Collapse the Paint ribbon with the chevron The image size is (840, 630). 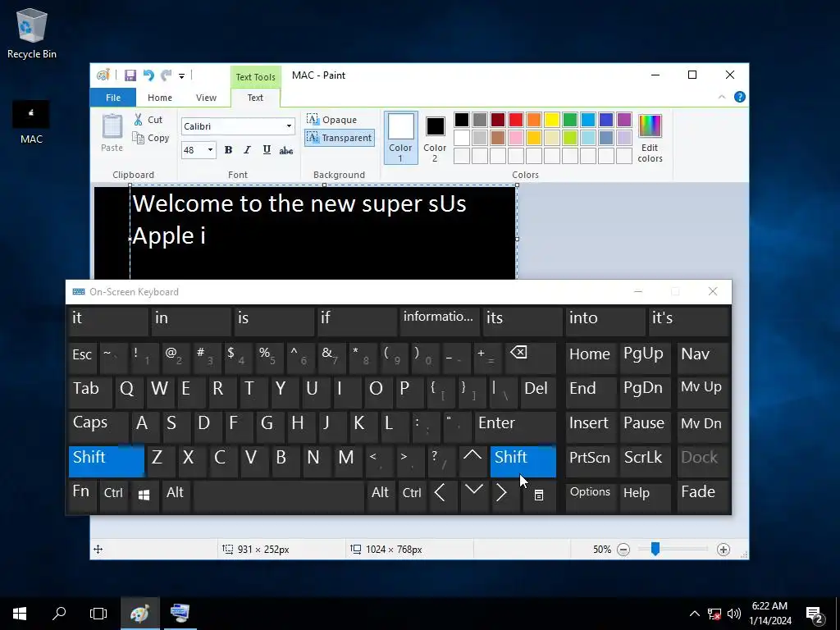pos(722,97)
